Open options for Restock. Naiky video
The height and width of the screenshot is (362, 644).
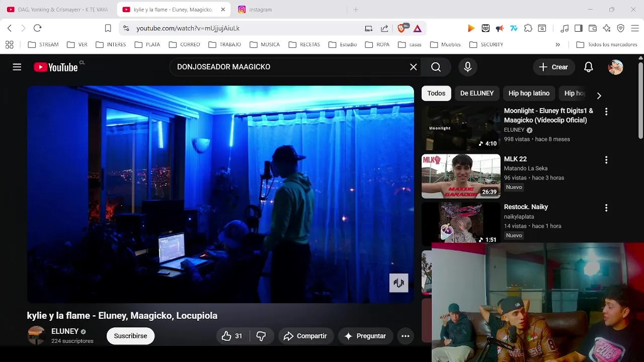point(606,208)
